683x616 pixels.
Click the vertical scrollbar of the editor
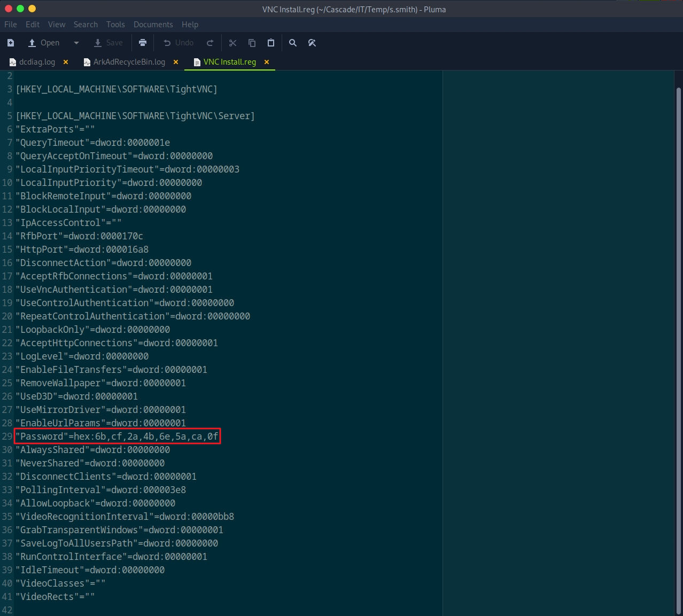pyautogui.click(x=679, y=350)
